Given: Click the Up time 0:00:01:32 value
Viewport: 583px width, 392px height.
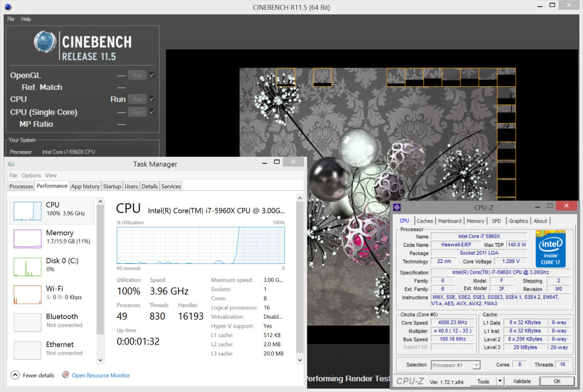Looking at the screenshot, I should tap(138, 342).
